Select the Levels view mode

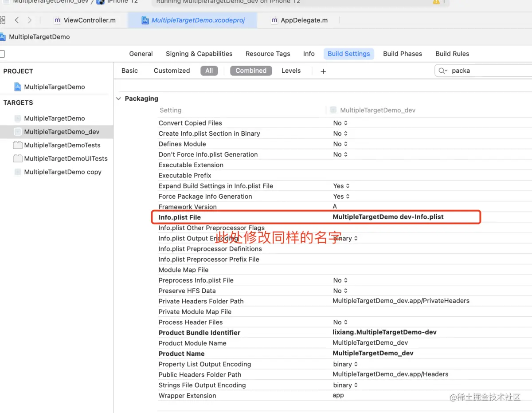291,71
